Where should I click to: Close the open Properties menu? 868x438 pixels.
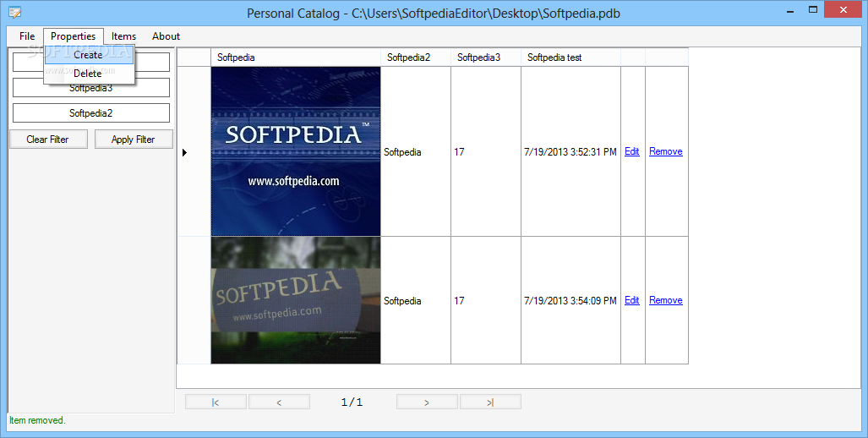click(x=73, y=36)
